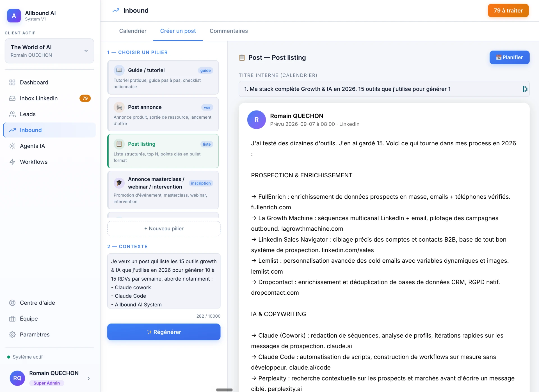The width and height of the screenshot is (539, 392).
Task: Click into the Contexte text area
Action: tap(164, 281)
